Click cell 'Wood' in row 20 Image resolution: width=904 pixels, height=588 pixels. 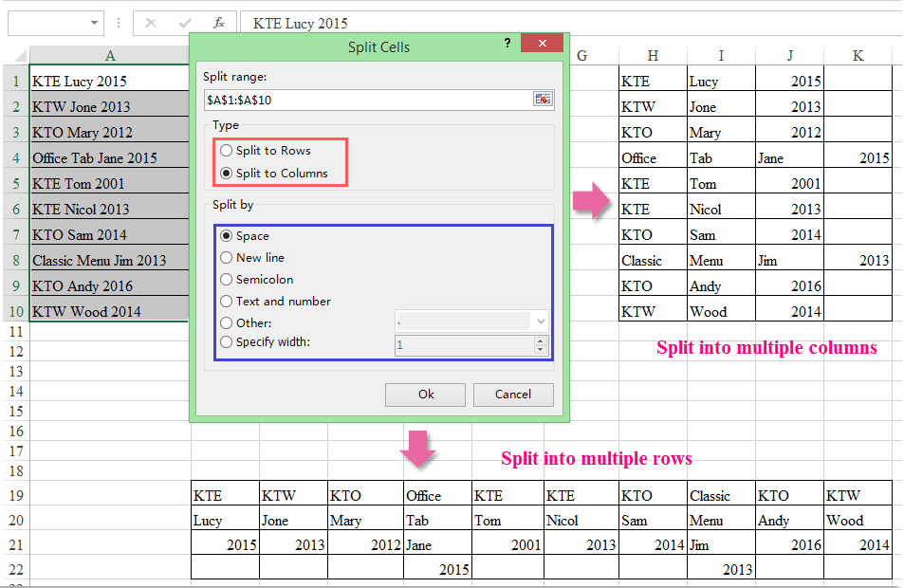pos(858,520)
